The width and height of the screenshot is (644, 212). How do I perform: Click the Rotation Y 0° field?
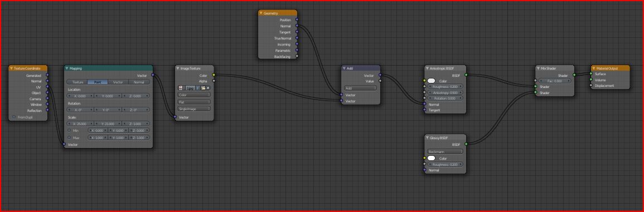108,110
